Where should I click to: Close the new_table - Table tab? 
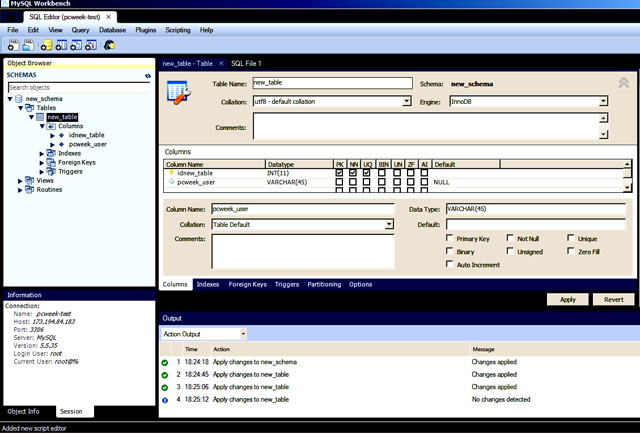[x=221, y=63]
